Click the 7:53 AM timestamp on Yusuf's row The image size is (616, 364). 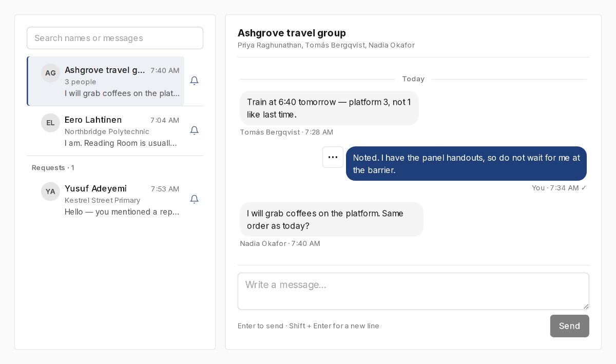165,189
